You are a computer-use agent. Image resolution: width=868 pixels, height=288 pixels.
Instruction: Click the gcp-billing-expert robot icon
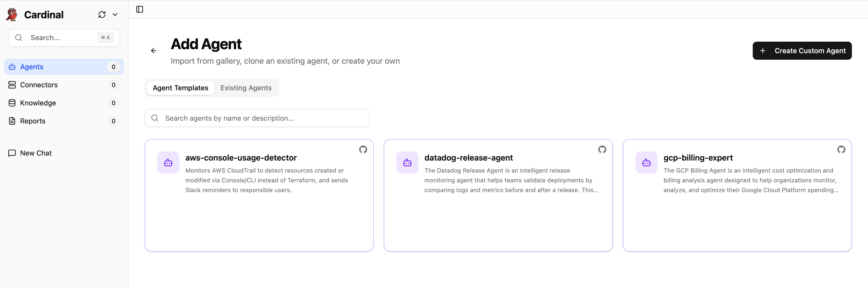pyautogui.click(x=646, y=163)
